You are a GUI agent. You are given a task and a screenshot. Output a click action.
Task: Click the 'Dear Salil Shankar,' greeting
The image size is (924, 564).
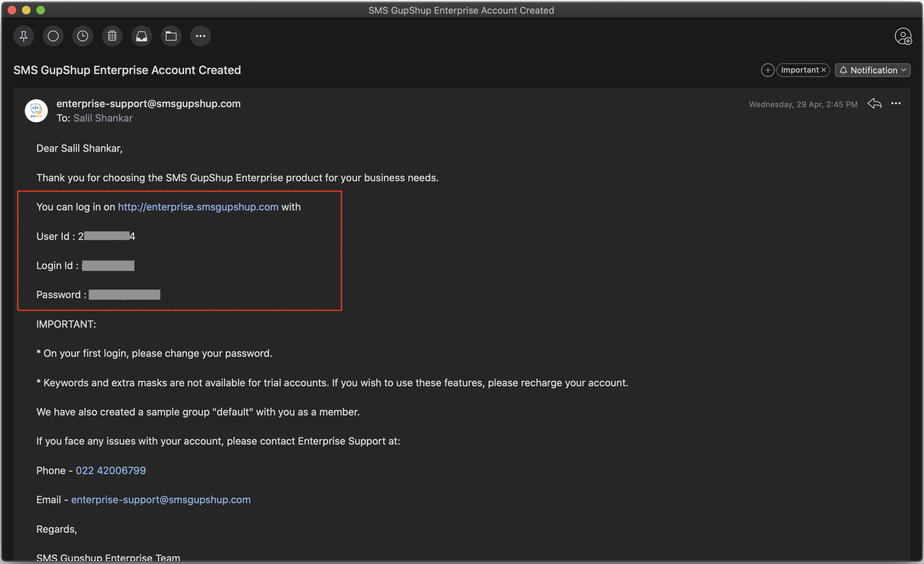[x=79, y=149]
